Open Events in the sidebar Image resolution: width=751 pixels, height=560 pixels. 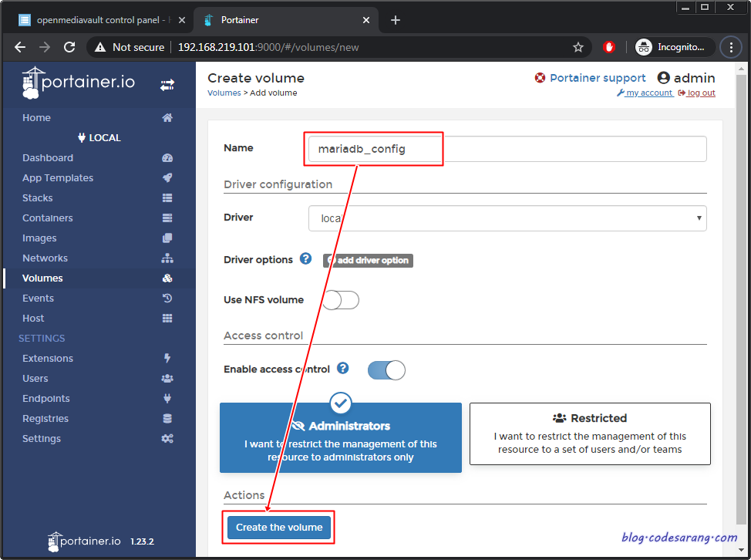tap(38, 298)
